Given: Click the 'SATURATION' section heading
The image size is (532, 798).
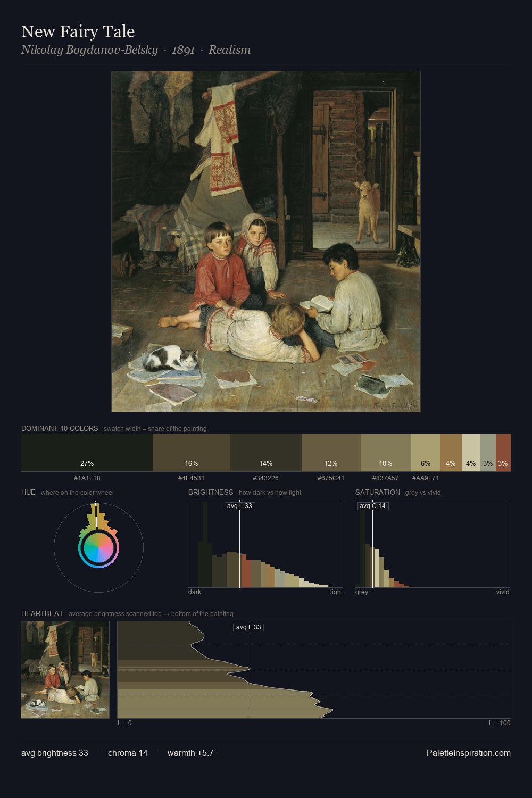Looking at the screenshot, I should (x=378, y=492).
